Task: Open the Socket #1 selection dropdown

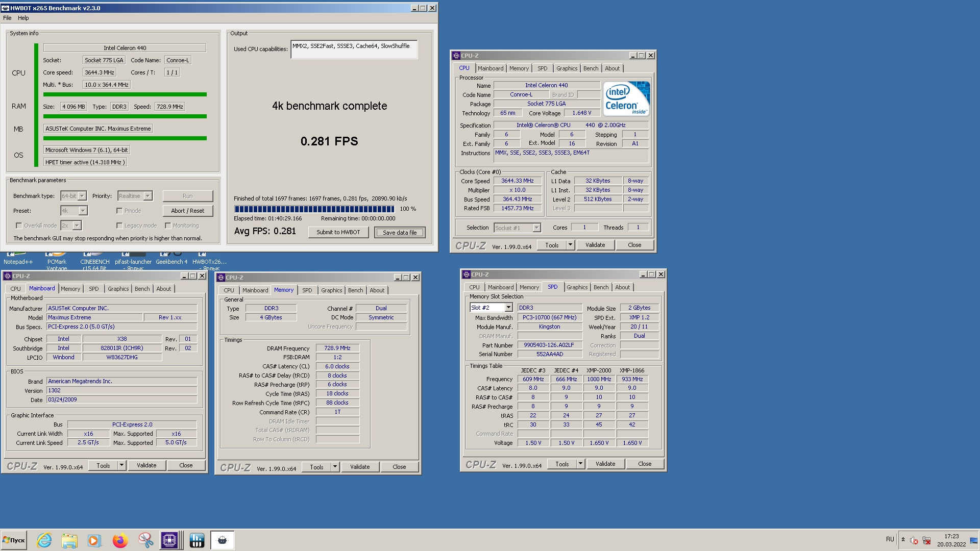Action: (536, 228)
